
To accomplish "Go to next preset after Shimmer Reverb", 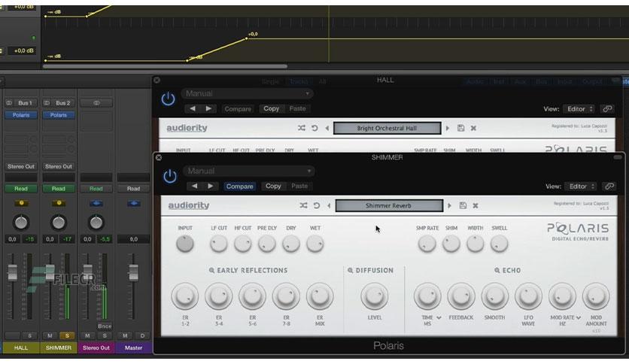I will point(449,205).
